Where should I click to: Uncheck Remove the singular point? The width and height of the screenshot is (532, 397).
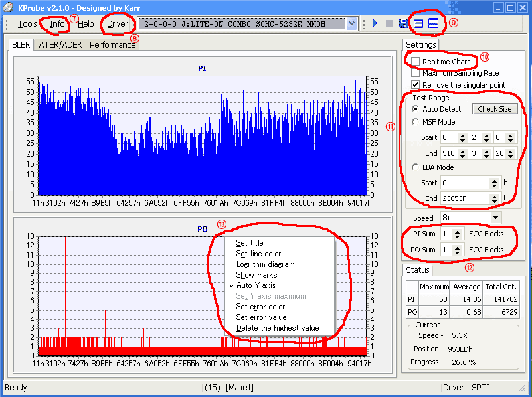[415, 84]
